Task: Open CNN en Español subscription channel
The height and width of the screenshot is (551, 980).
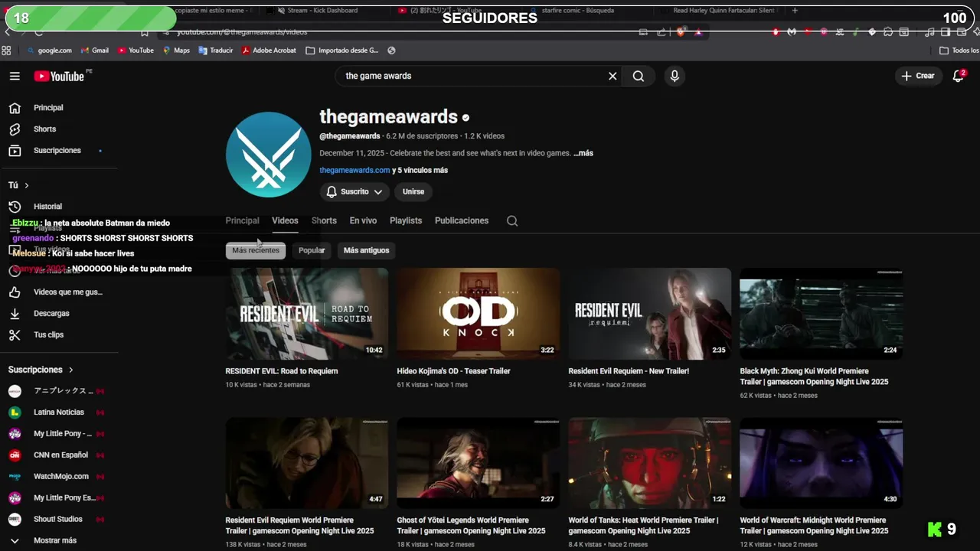Action: [59, 455]
